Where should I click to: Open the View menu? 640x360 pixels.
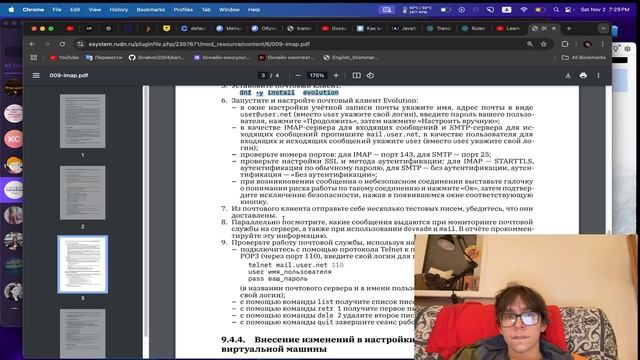click(x=95, y=9)
